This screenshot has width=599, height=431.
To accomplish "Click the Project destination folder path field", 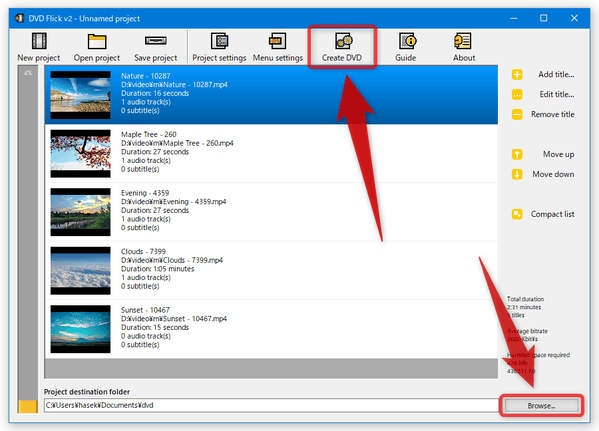I will coord(271,405).
